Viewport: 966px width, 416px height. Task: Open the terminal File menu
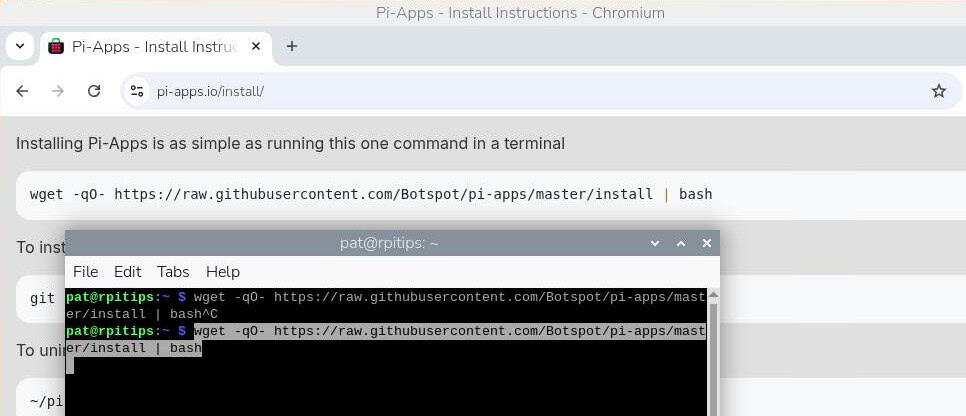[x=85, y=272]
